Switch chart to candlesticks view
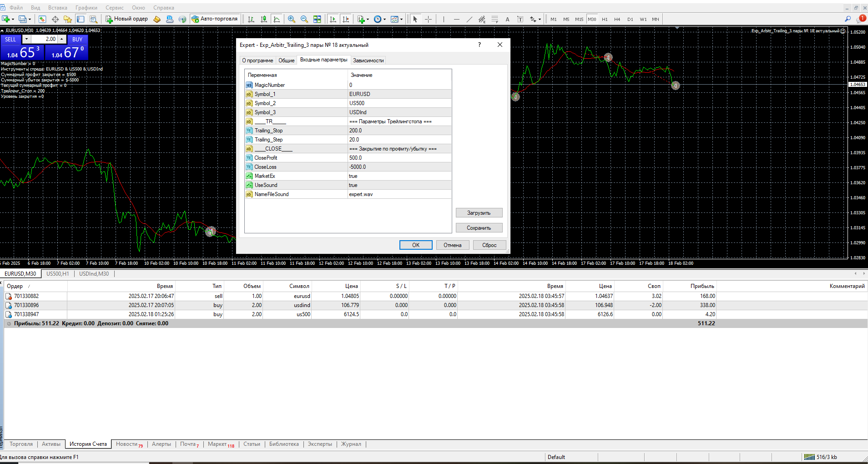 click(x=264, y=19)
